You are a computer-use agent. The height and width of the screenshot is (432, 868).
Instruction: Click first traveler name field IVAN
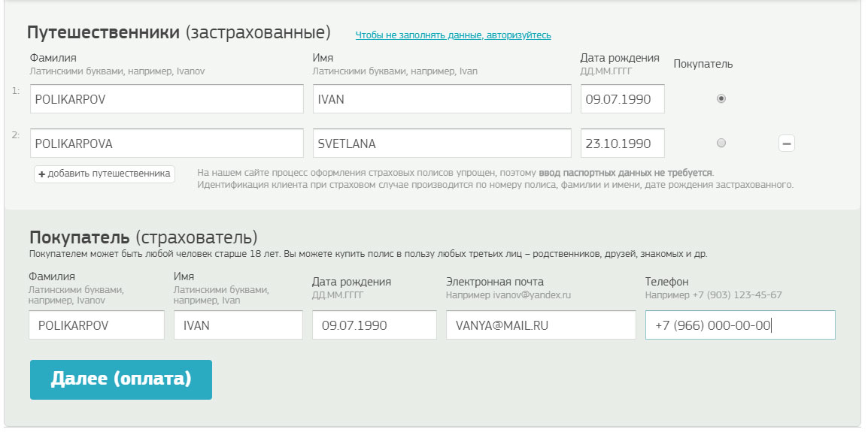coord(442,99)
